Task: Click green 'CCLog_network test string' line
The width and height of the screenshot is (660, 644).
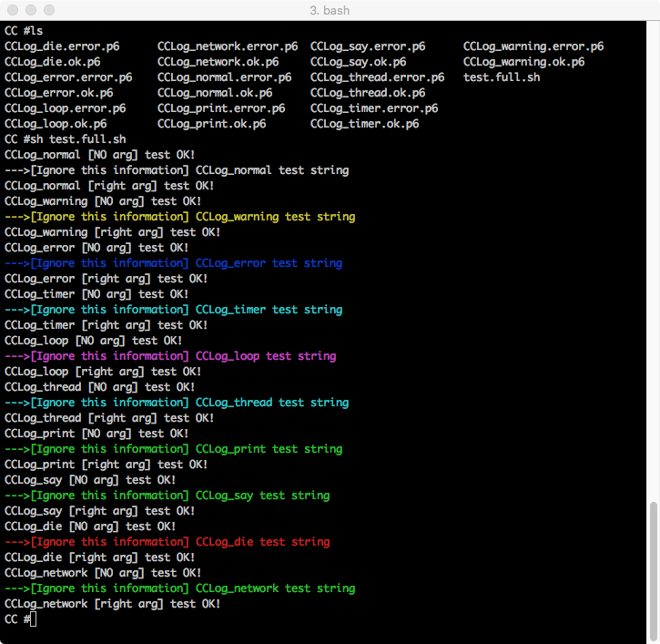Action: tap(180, 588)
